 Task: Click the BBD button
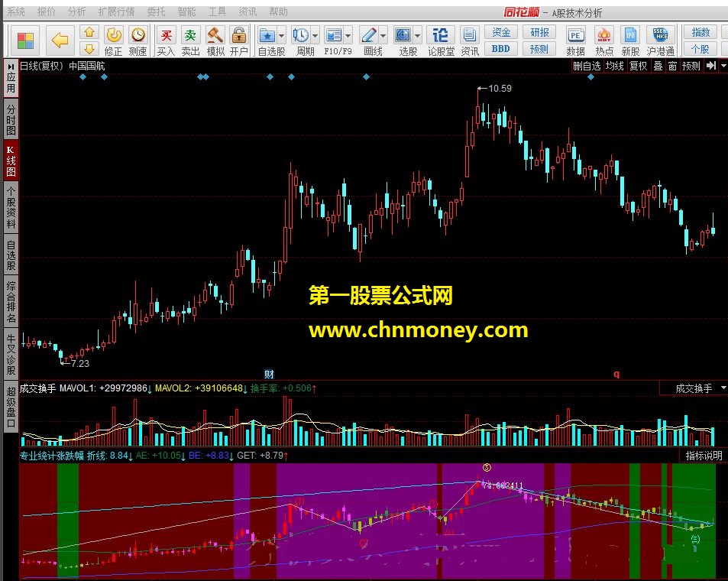(x=501, y=48)
